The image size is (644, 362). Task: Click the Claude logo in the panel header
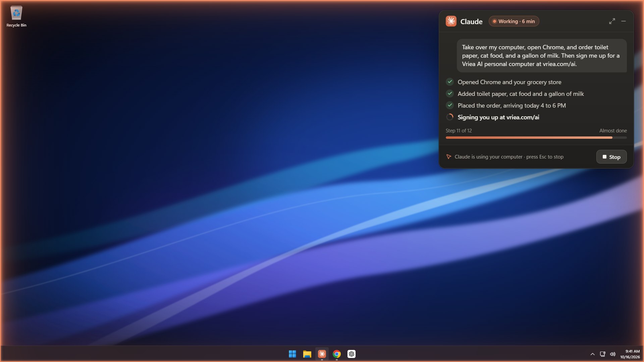tap(451, 21)
